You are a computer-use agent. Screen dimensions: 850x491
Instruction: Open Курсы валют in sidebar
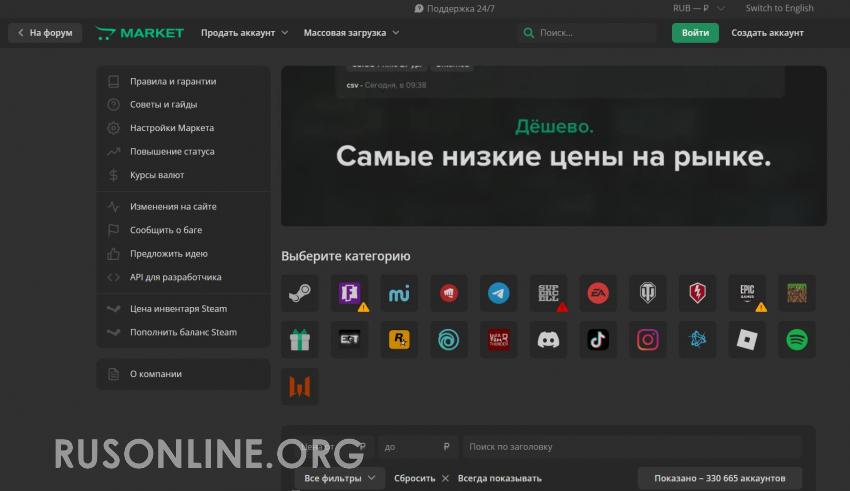click(x=183, y=175)
